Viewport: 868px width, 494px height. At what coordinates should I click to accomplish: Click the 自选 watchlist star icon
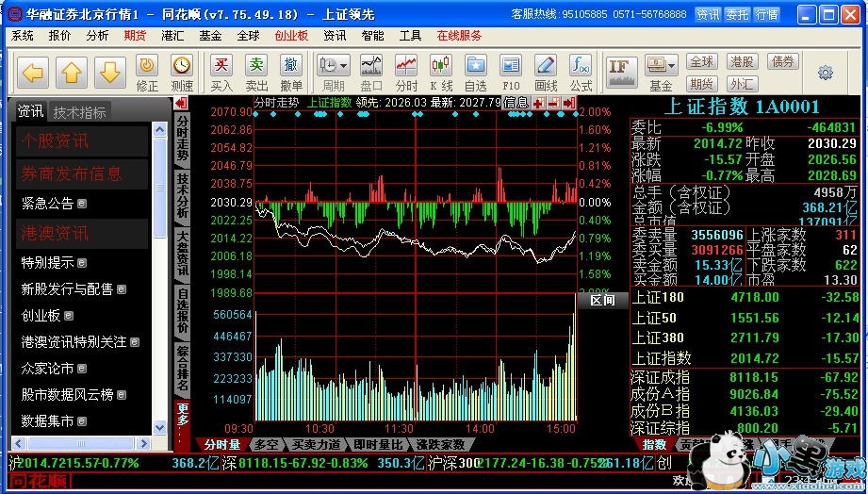point(476,74)
